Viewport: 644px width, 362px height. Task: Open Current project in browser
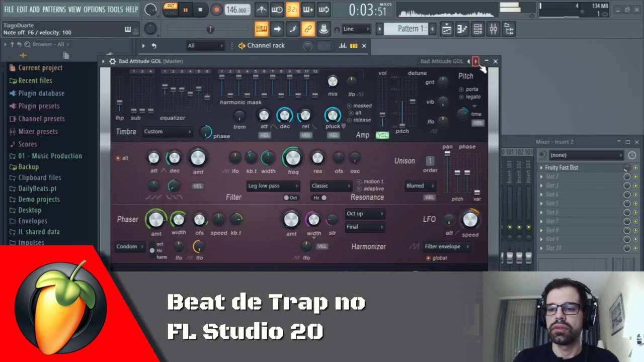click(x=40, y=68)
